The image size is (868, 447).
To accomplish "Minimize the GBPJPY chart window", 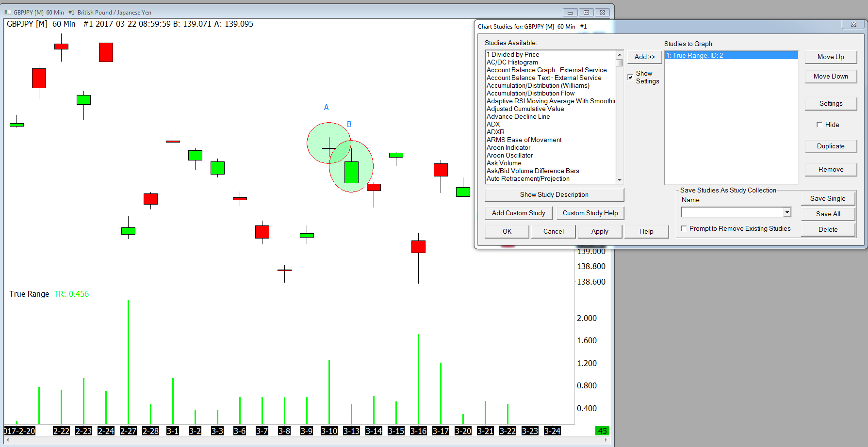I will point(570,12).
